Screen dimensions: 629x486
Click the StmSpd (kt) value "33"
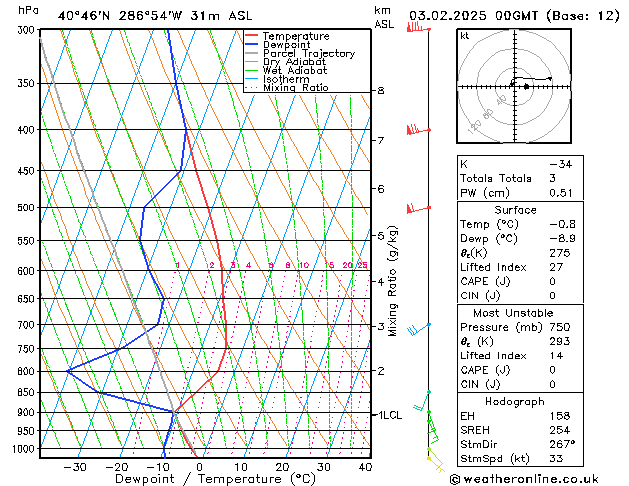click(556, 459)
